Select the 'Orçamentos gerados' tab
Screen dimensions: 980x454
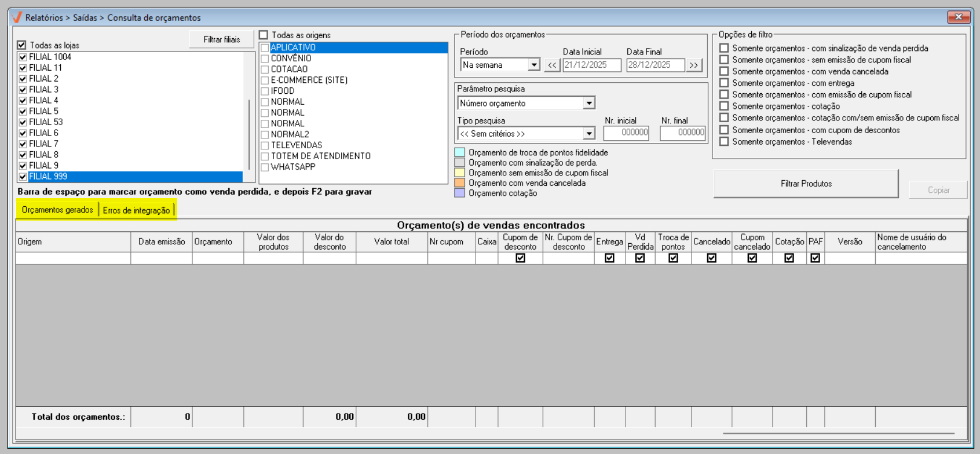(x=57, y=210)
